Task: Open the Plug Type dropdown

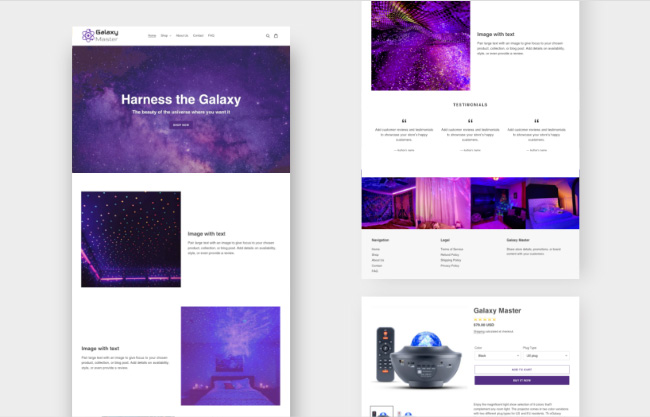Action: 545,355
